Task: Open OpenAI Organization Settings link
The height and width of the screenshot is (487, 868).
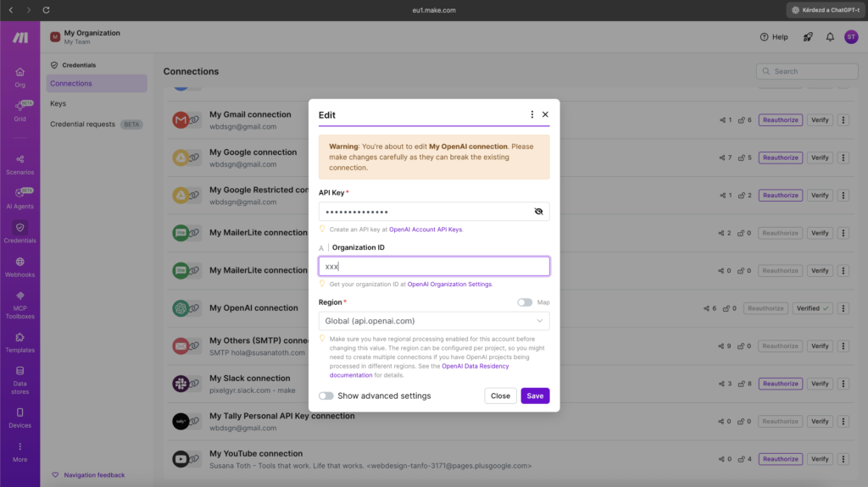Action: click(449, 284)
